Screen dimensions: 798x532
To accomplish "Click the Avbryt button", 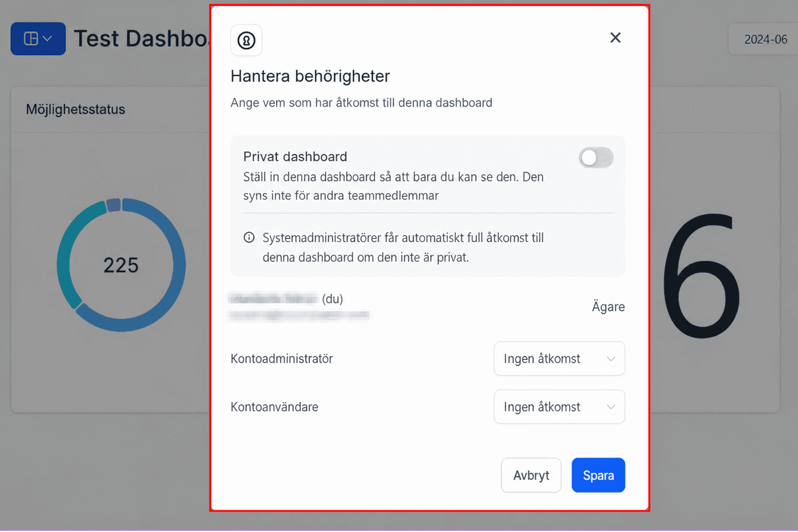I will (x=531, y=475).
